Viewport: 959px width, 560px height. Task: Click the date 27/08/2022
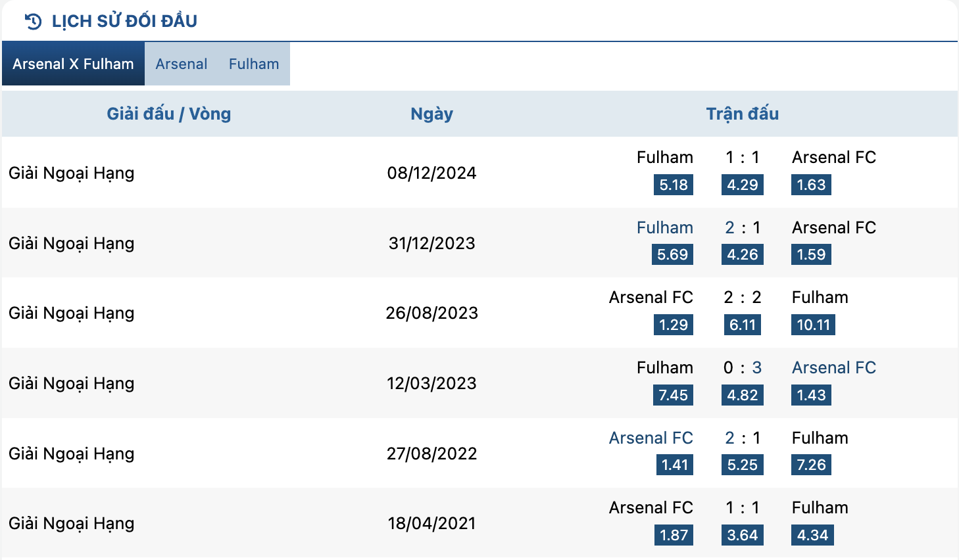point(431,454)
